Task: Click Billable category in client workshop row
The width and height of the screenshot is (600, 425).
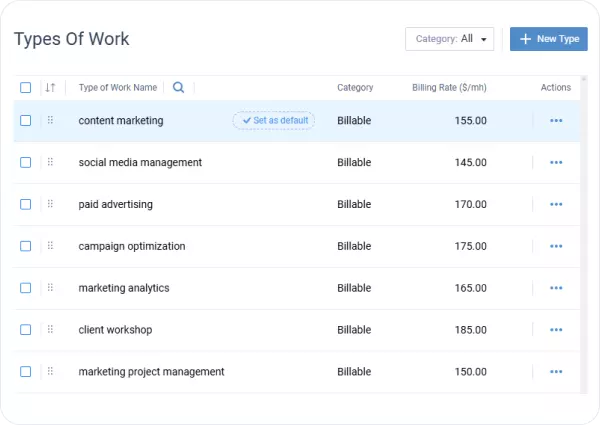Action: tap(354, 330)
